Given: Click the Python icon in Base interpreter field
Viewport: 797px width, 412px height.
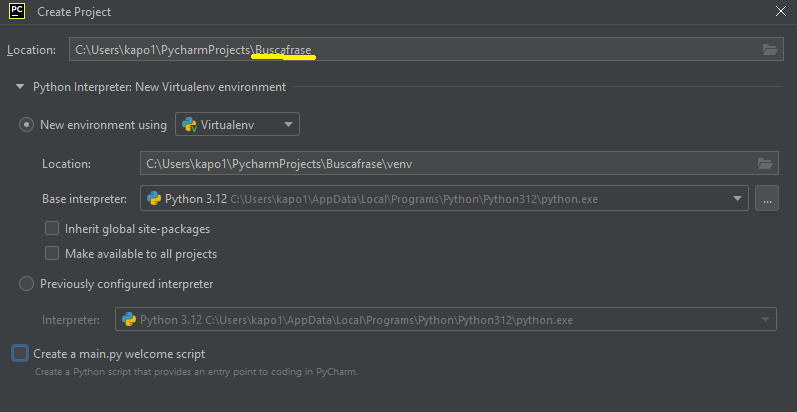Looking at the screenshot, I should click(155, 199).
